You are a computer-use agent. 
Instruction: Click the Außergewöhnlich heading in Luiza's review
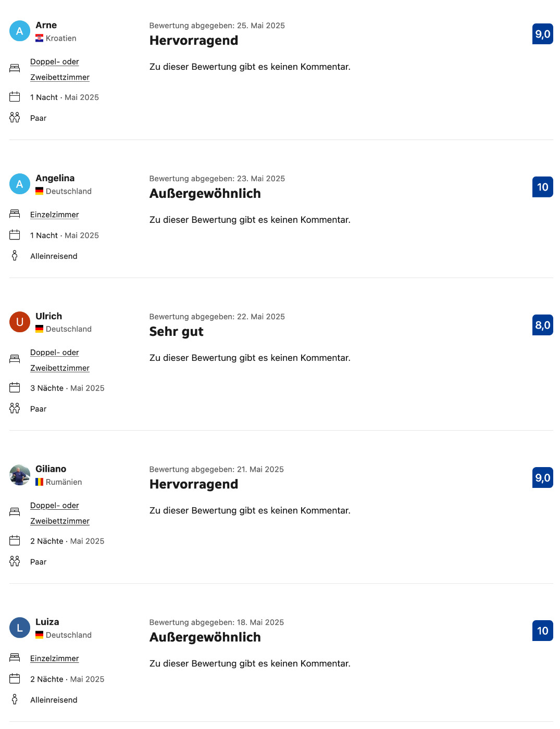tap(205, 637)
